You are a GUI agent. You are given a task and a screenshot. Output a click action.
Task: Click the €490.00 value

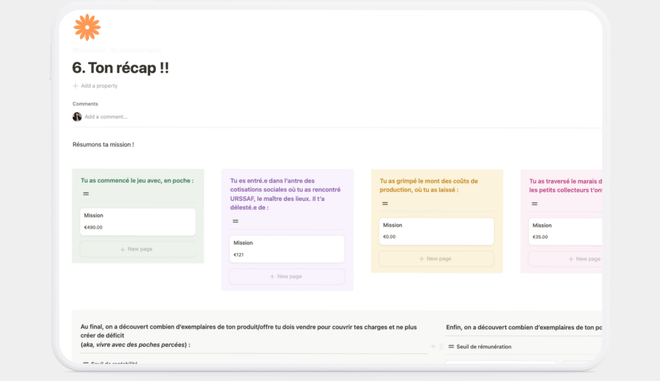93,227
